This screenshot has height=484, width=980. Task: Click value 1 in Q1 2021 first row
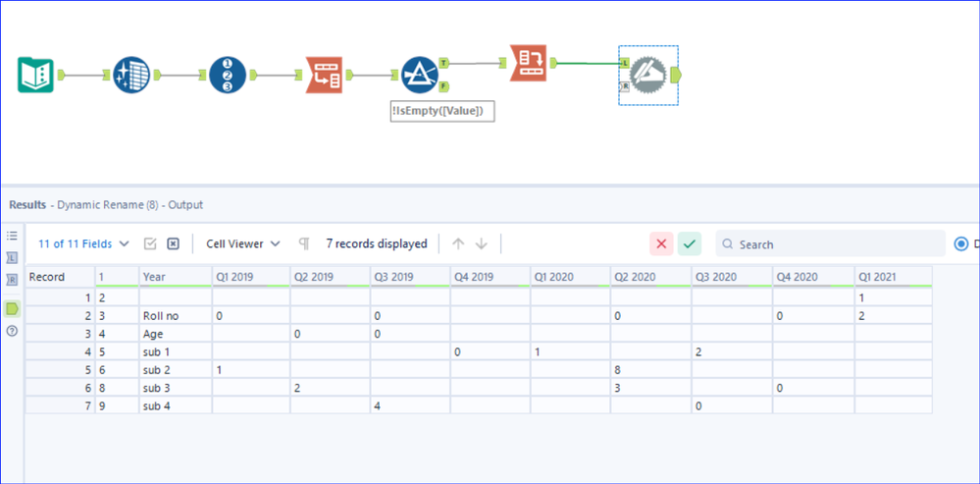click(893, 297)
